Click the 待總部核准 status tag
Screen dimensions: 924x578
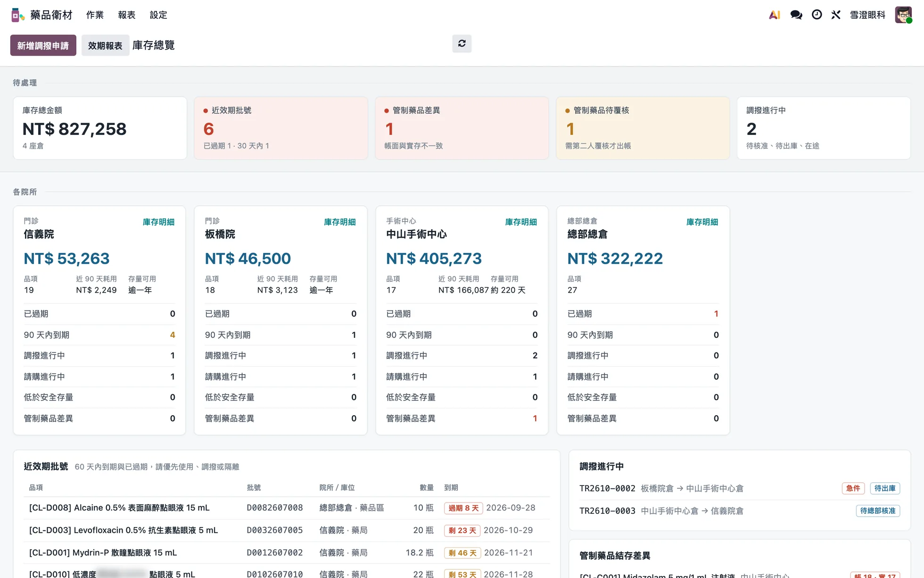tap(878, 511)
